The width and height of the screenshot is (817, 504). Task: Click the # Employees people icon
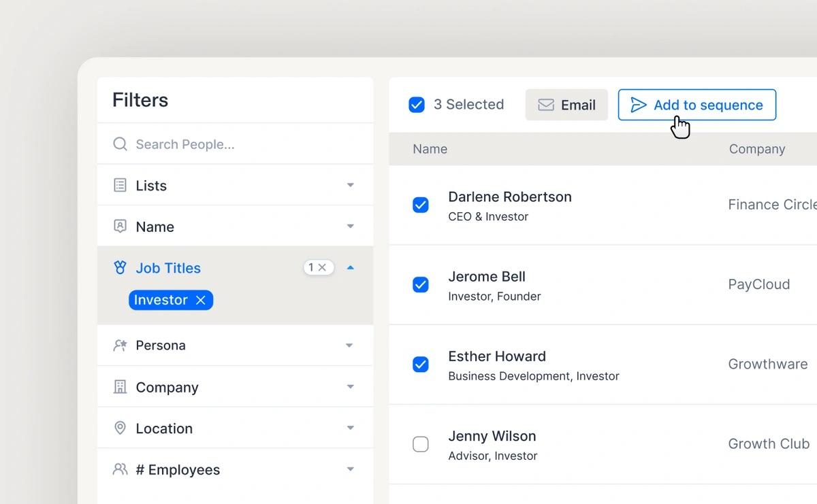pyautogui.click(x=120, y=469)
